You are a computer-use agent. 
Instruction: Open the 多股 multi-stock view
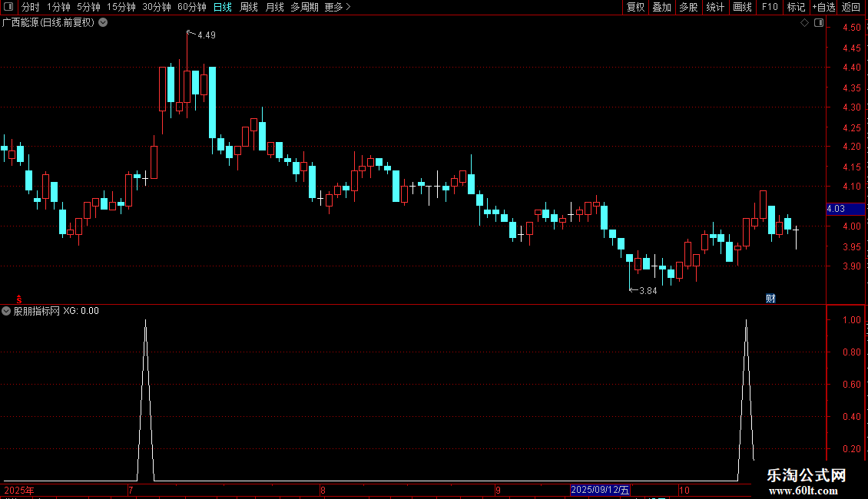click(688, 7)
